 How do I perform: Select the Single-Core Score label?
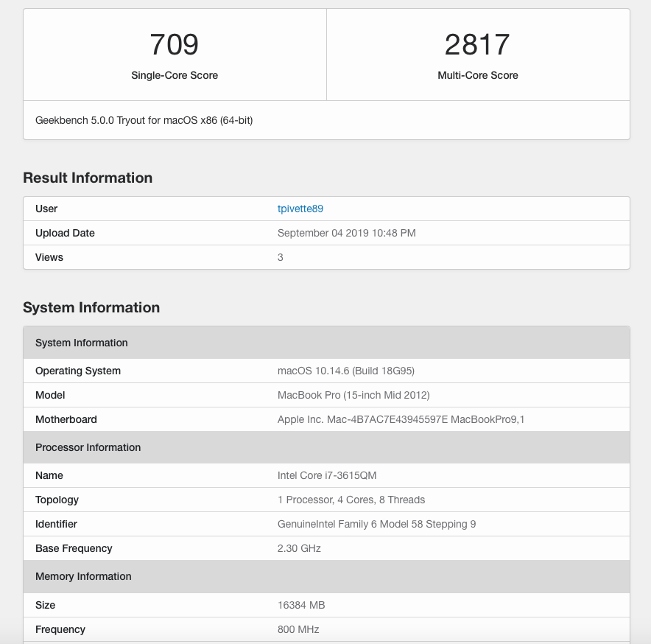(175, 75)
